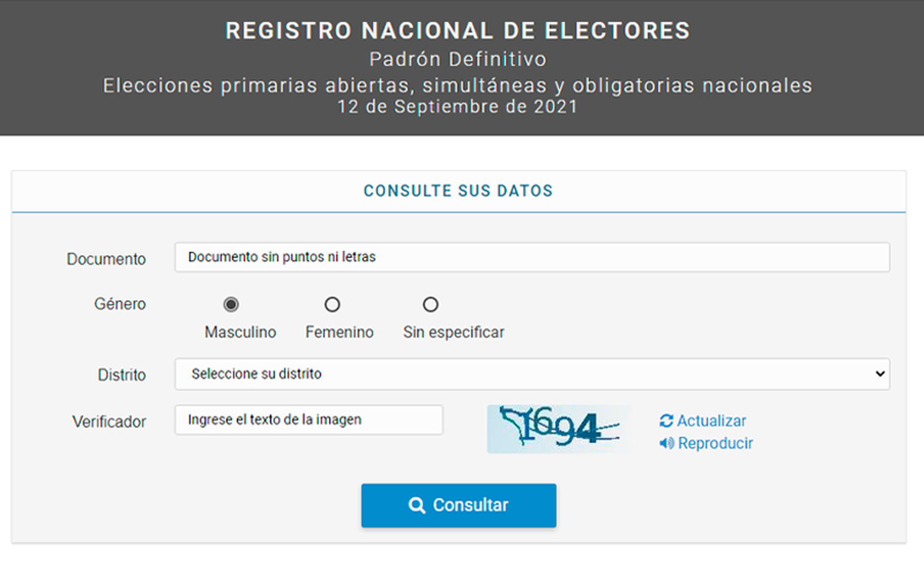The height and width of the screenshot is (578, 924).
Task: Click the Sin especificar text label
Action: pyautogui.click(x=453, y=332)
